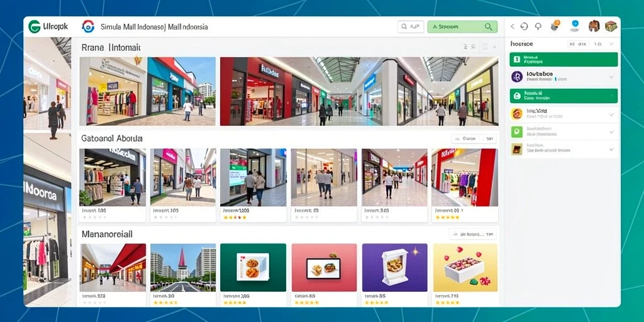This screenshot has width=644, height=322.
Task: Open the user avatar profile picture
Action: [x=594, y=26]
